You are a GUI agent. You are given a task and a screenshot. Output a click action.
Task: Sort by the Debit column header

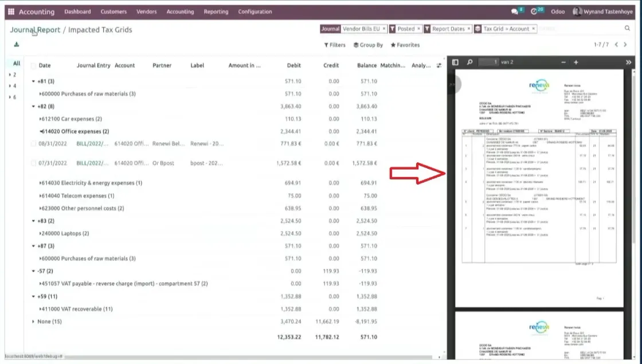293,65
